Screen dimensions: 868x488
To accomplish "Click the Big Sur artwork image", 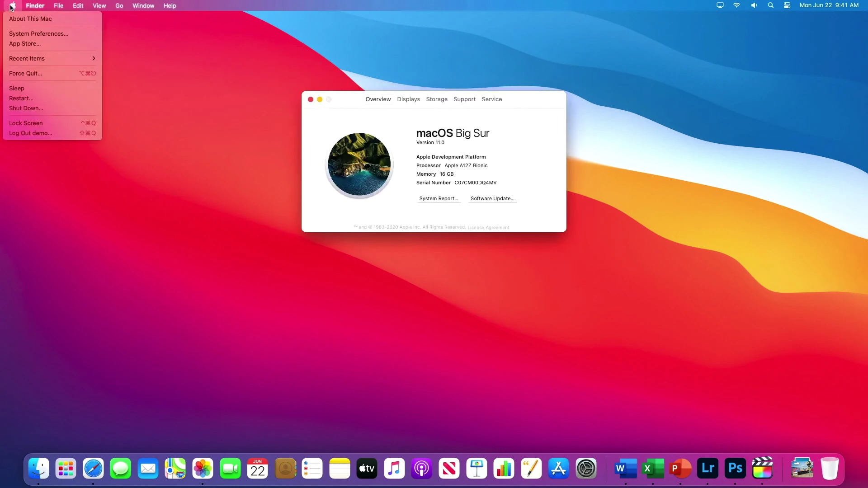I will pos(359,164).
